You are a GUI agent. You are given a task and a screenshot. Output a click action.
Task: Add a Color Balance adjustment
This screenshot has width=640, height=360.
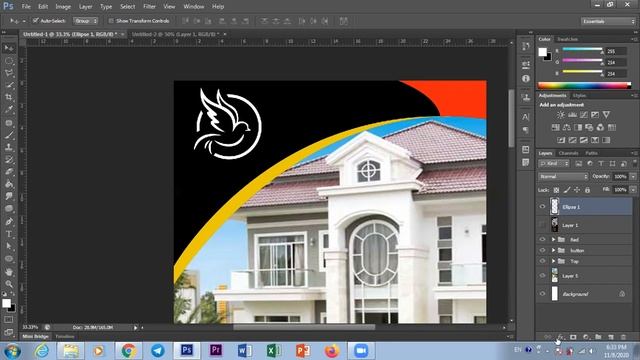(x=567, y=128)
